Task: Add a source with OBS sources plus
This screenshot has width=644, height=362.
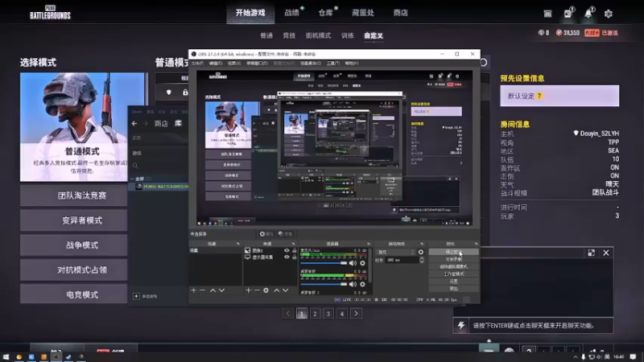Action: 248,290
